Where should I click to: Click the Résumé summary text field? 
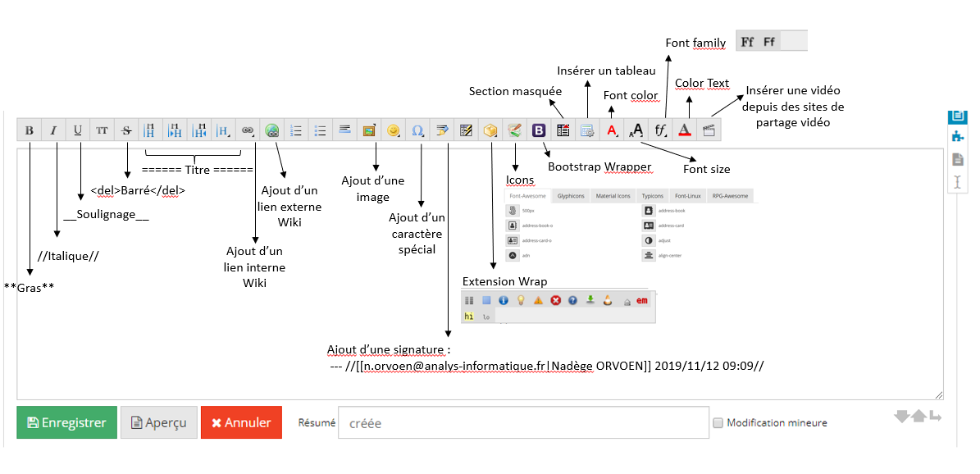pyautogui.click(x=523, y=423)
